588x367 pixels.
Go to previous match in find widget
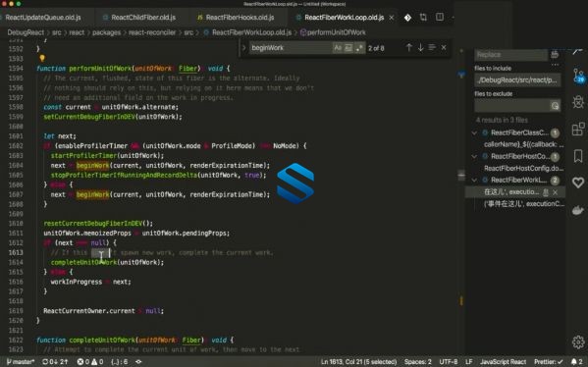point(409,48)
